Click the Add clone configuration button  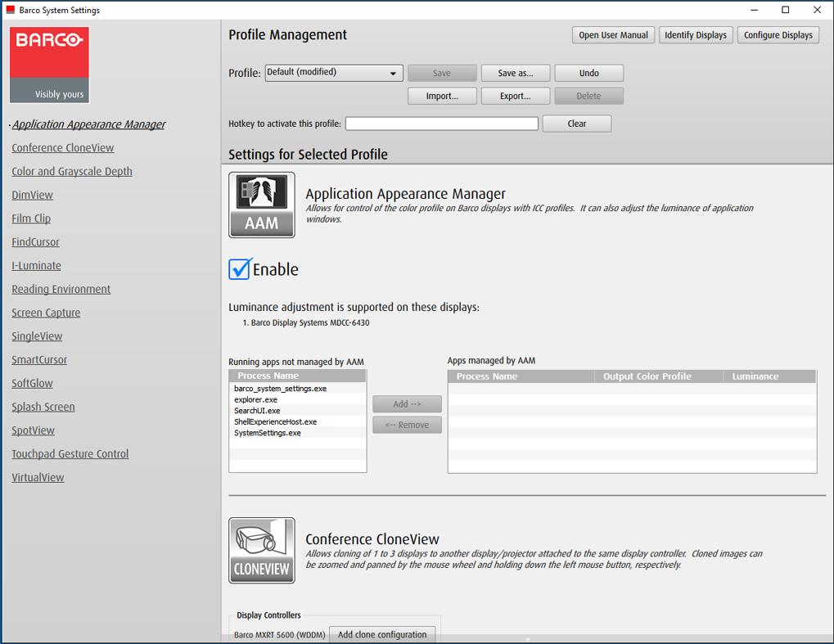(382, 634)
